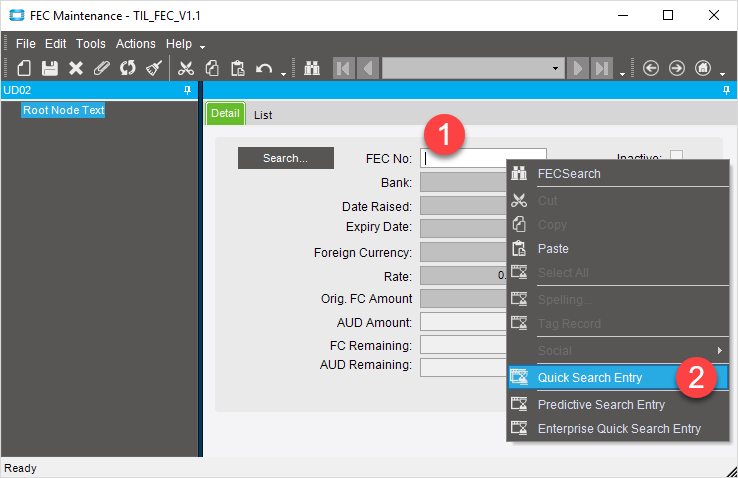Click the pin icon on the right panel header

point(726,90)
